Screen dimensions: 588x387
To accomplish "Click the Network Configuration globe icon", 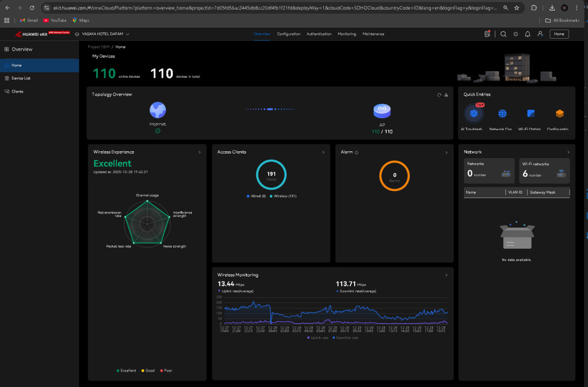I will [502, 114].
